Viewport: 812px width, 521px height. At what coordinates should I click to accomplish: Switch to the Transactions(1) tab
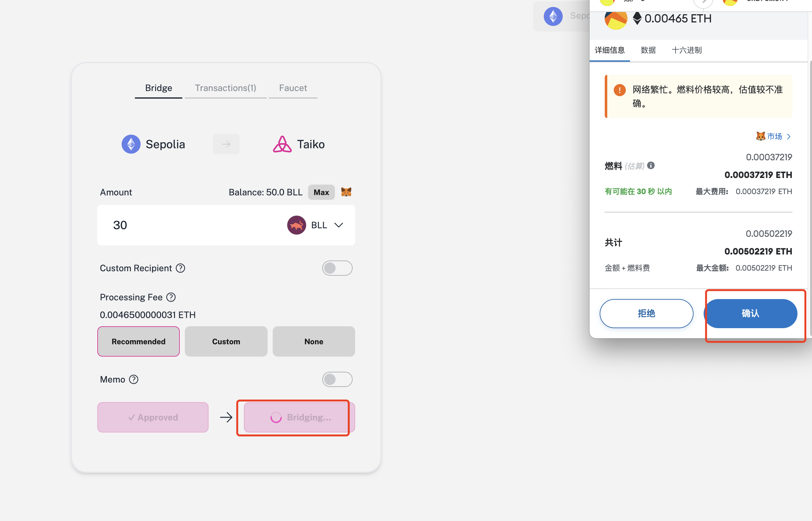coord(226,88)
